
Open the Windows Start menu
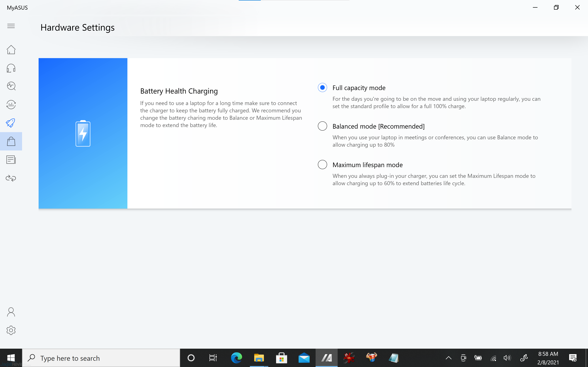pos(11,358)
